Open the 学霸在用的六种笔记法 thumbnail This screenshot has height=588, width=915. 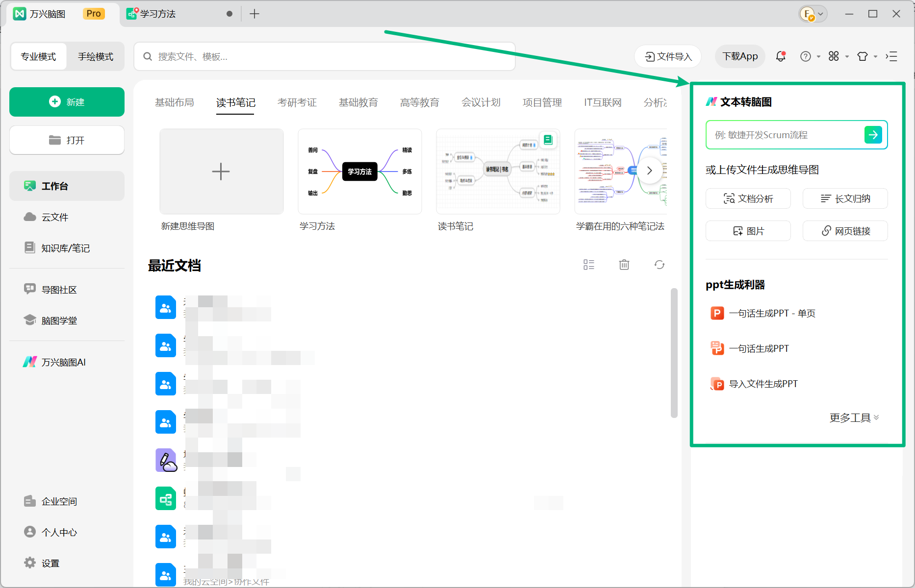click(621, 171)
